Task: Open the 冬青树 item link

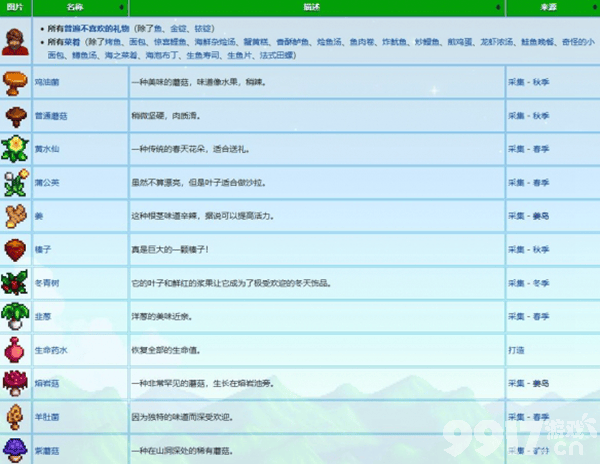Action: click(47, 283)
